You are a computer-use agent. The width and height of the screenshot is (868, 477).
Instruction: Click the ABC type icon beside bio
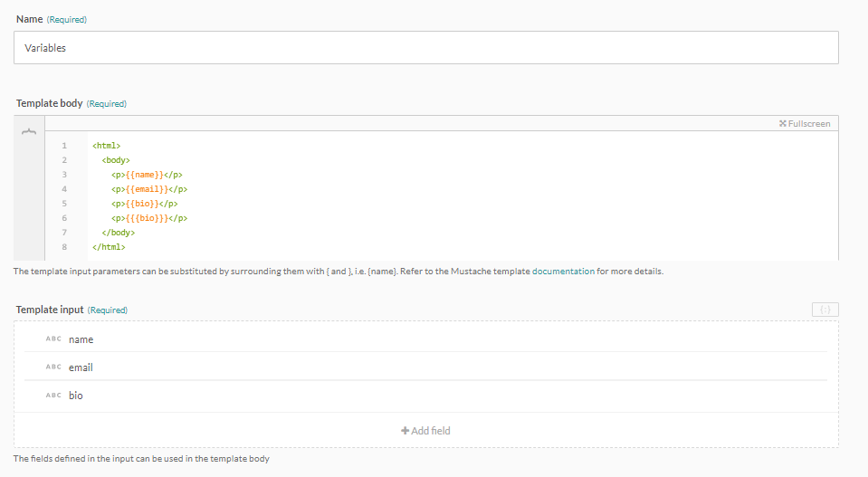[53, 396]
